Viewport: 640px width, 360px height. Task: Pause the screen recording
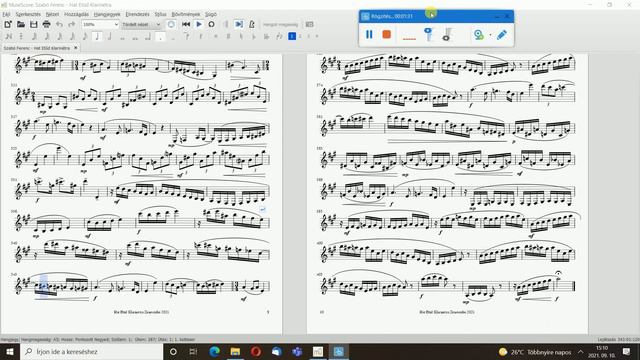point(369,35)
